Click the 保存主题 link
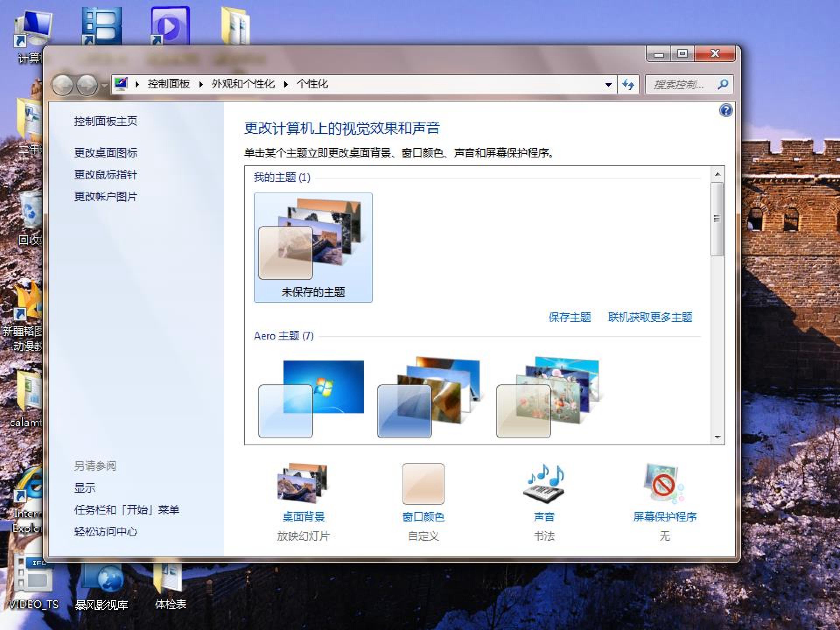This screenshot has height=630, width=840. [569, 317]
